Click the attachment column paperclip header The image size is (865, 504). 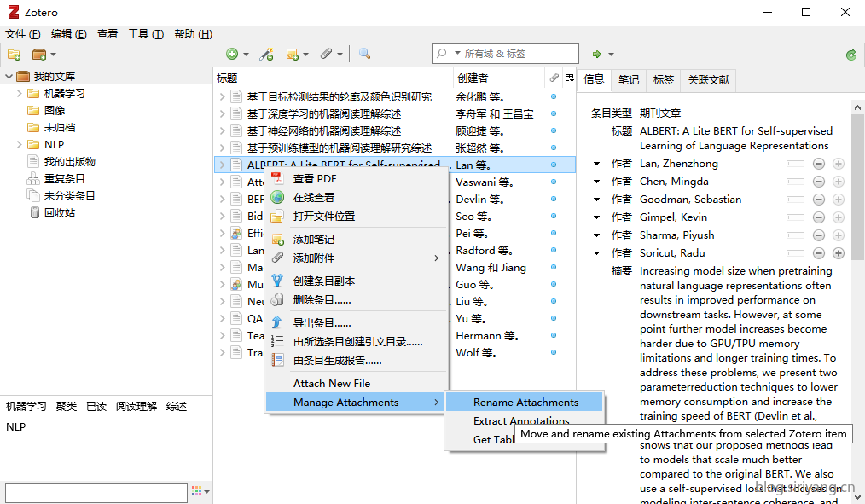pyautogui.click(x=554, y=78)
